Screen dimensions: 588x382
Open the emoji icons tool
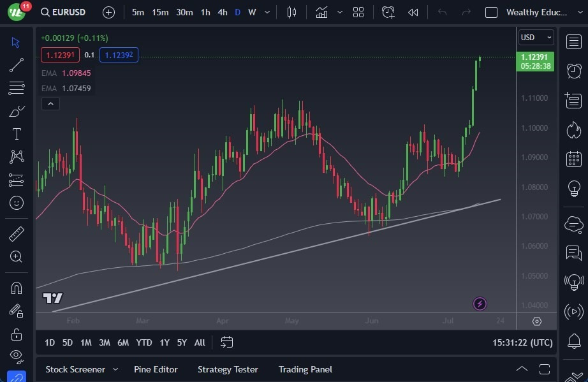click(17, 203)
